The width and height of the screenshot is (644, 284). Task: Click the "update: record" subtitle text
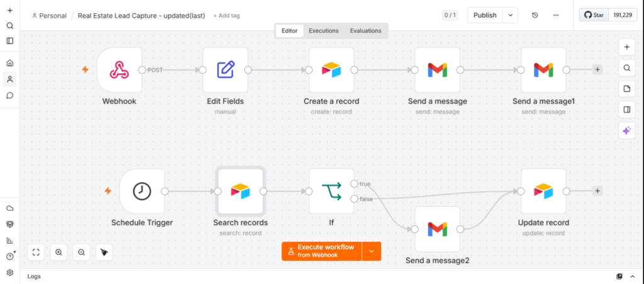[543, 233]
